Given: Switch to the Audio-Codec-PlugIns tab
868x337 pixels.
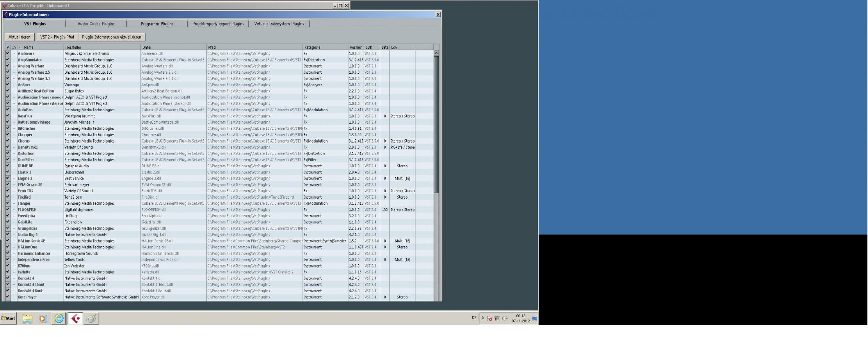Looking at the screenshot, I should 96,24.
